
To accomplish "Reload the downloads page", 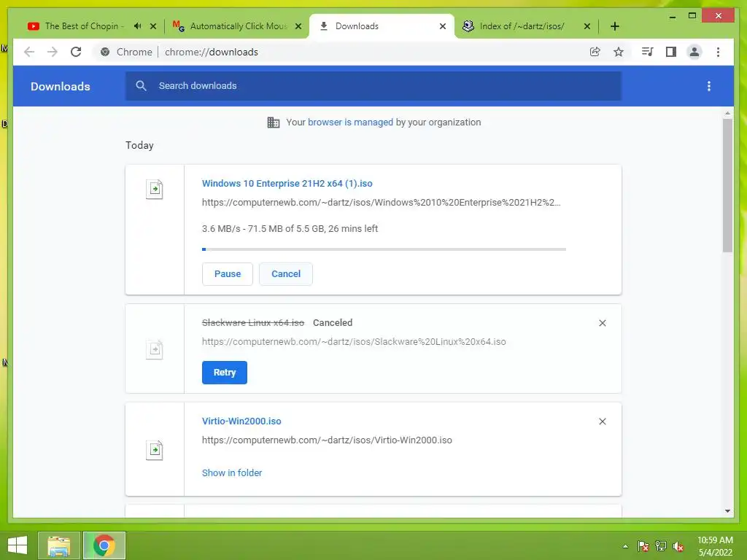I will (x=76, y=52).
